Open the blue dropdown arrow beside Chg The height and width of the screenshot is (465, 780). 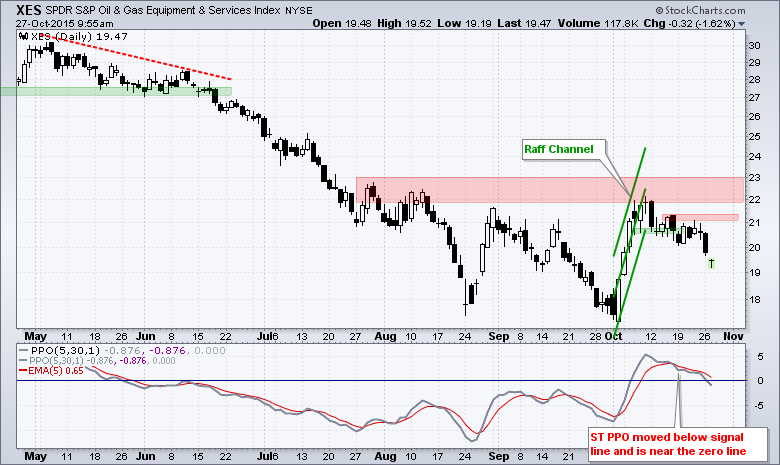(742, 24)
